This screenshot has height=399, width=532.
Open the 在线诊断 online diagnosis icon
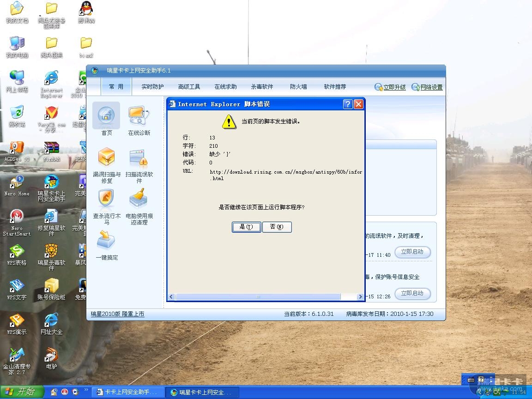coord(139,115)
